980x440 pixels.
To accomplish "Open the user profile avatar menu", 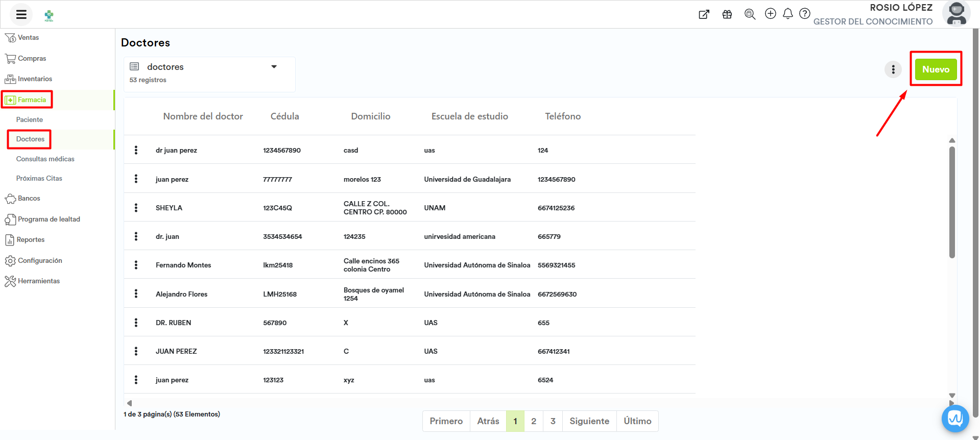I will (x=956, y=14).
